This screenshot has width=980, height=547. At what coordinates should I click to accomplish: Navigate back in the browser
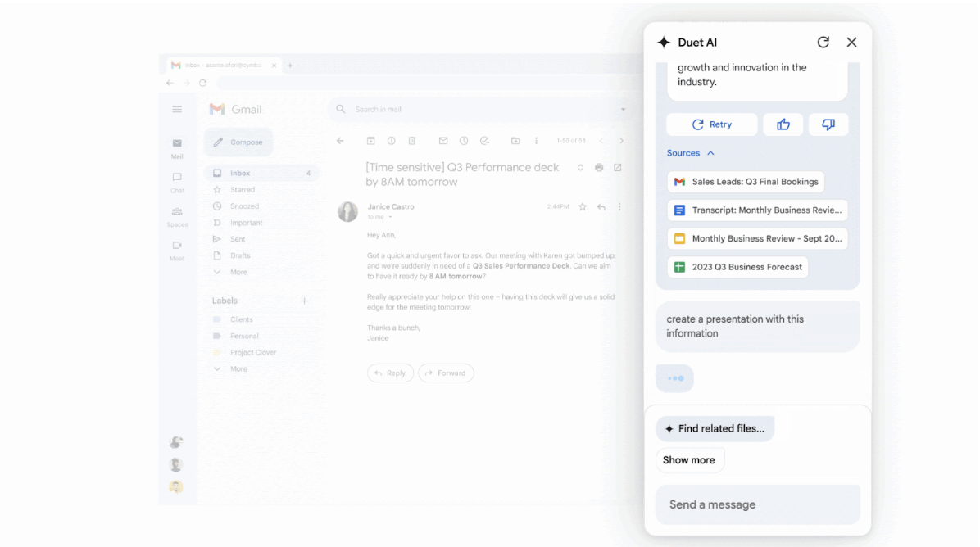(170, 83)
